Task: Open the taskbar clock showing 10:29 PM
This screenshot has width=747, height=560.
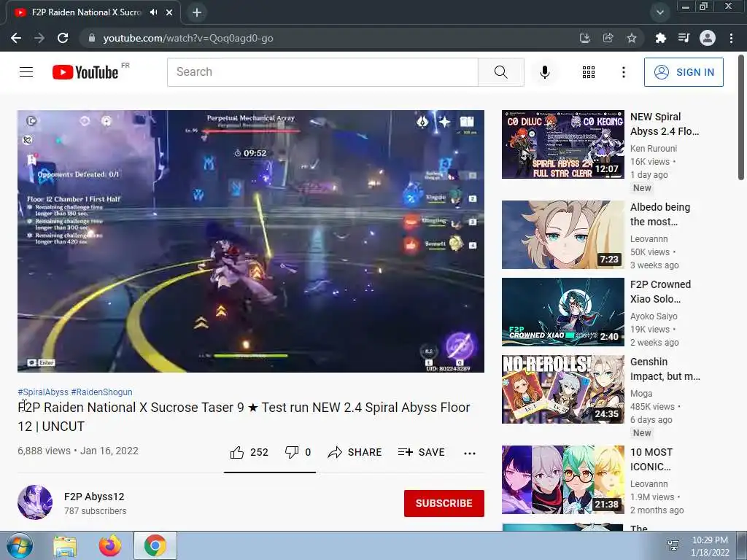Action: coord(710,546)
